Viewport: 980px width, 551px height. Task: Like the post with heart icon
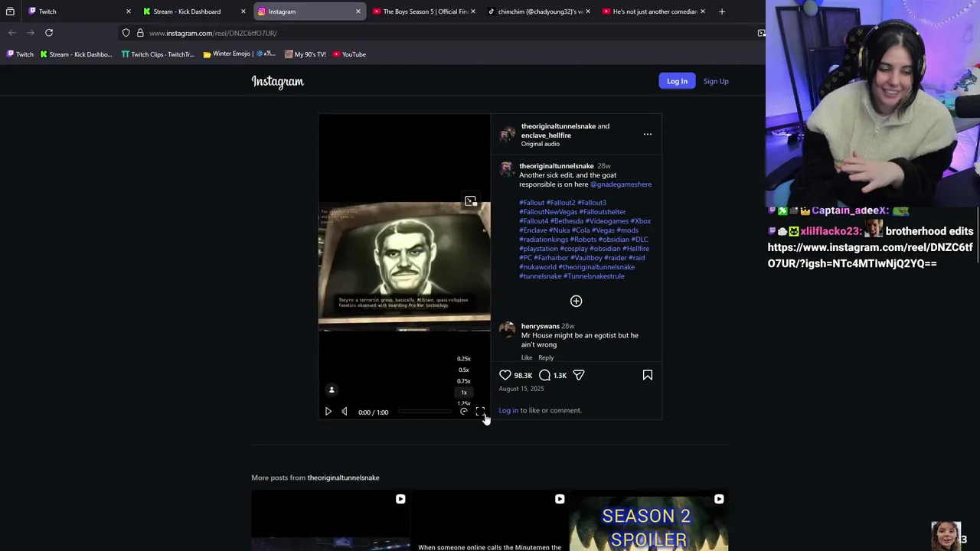pyautogui.click(x=505, y=375)
